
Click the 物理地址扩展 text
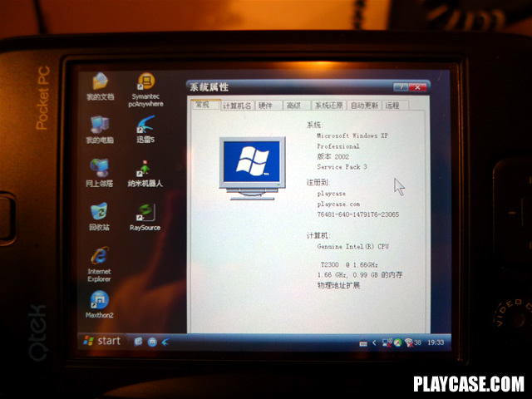click(338, 285)
